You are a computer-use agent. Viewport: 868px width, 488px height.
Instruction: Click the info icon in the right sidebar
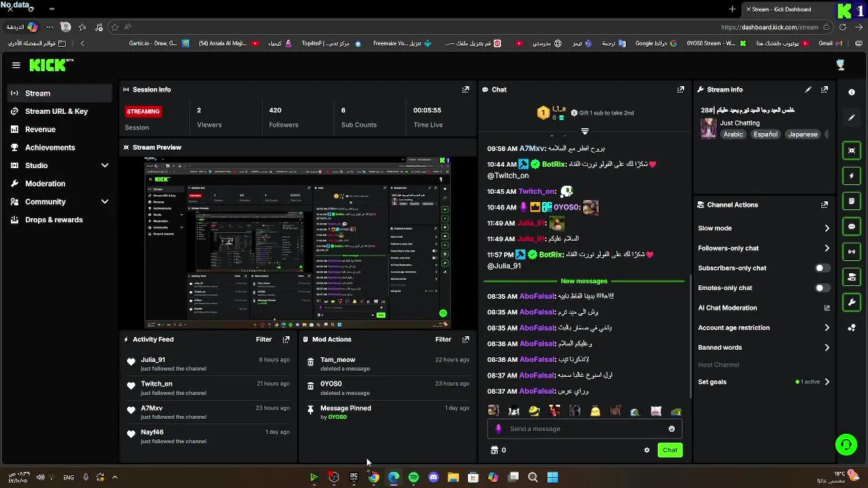click(x=852, y=92)
